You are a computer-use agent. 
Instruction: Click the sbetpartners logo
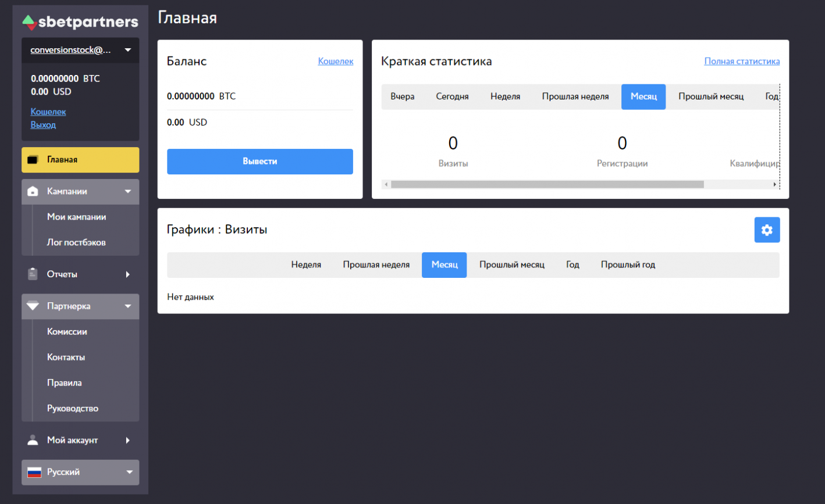tap(80, 22)
